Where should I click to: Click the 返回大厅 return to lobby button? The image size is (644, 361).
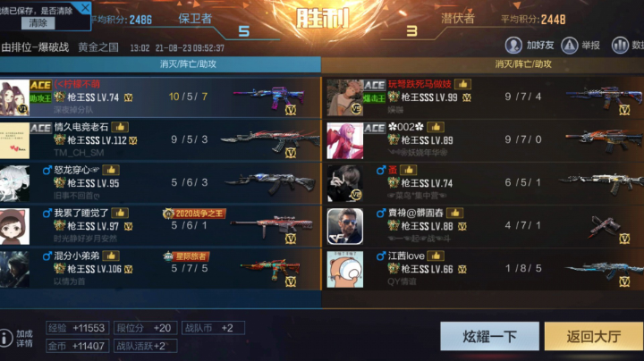click(x=594, y=336)
